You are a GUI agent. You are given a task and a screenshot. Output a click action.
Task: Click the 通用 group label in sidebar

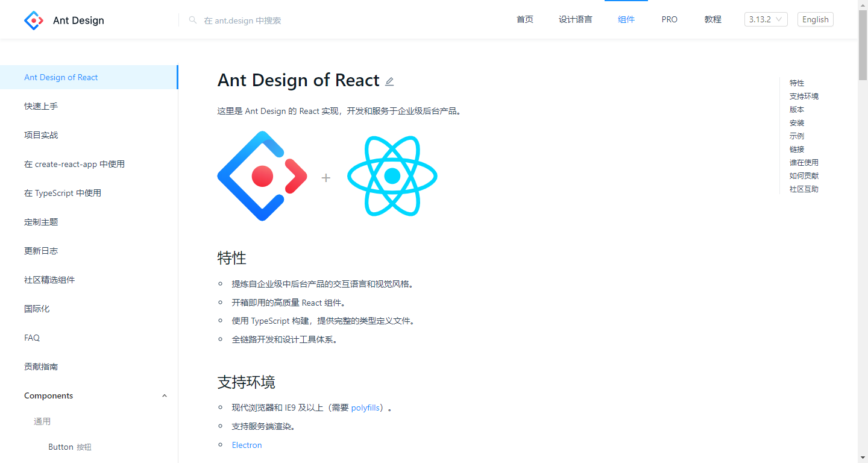42,421
